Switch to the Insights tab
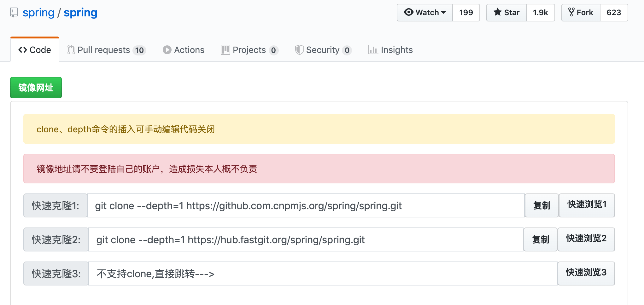 point(390,50)
